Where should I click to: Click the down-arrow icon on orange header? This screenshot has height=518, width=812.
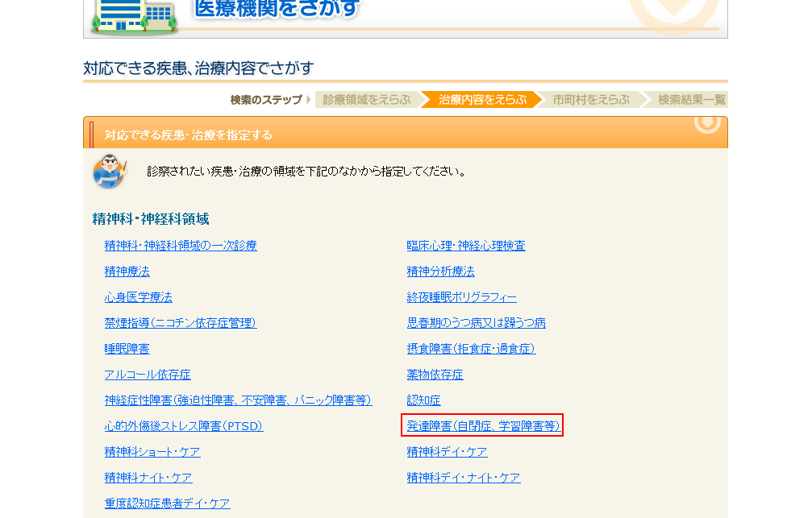pyautogui.click(x=707, y=124)
